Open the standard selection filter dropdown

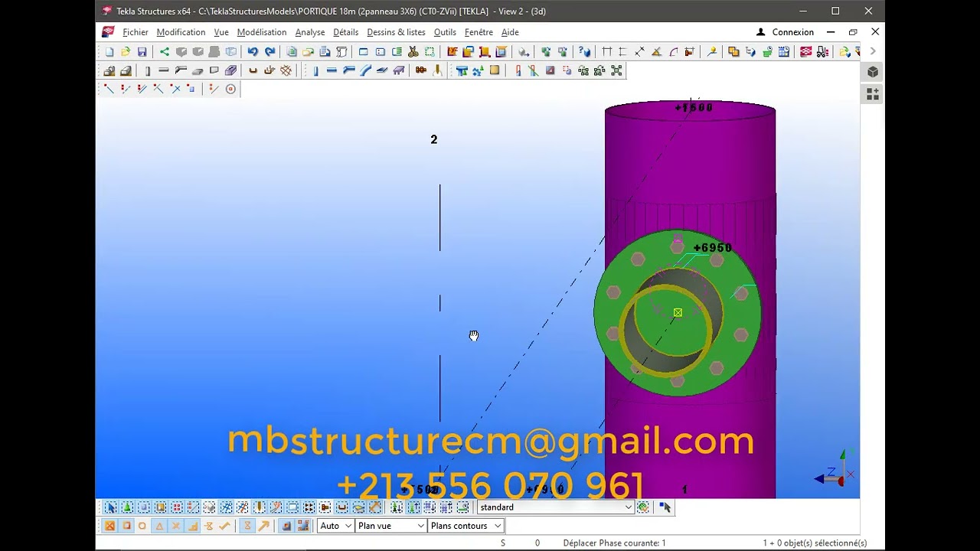pyautogui.click(x=555, y=507)
